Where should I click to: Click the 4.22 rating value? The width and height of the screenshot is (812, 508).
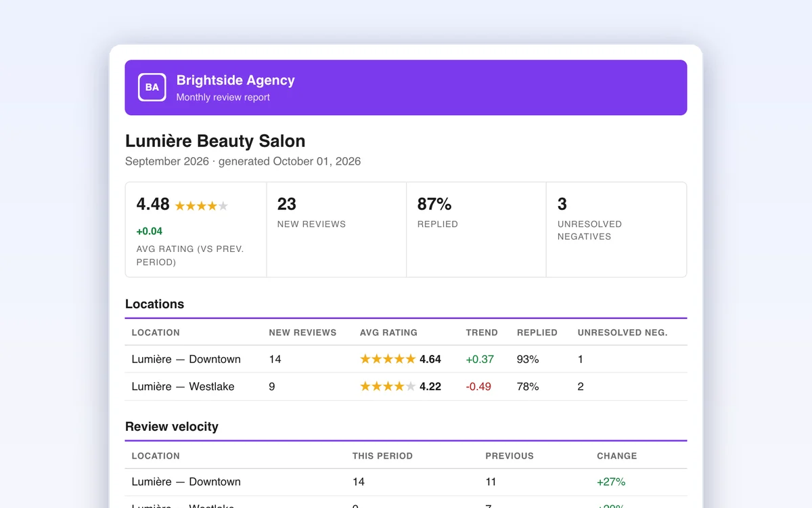click(430, 387)
